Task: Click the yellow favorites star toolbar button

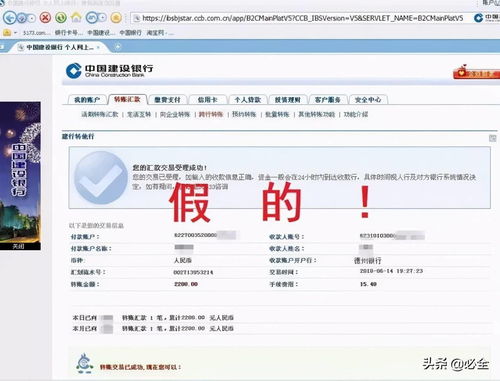Action: [x=116, y=17]
